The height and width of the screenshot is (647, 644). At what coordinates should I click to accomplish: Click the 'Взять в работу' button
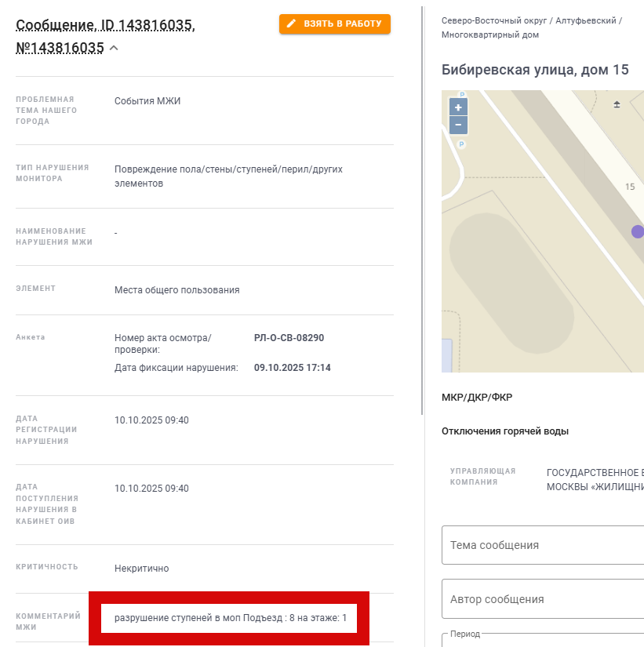[335, 24]
